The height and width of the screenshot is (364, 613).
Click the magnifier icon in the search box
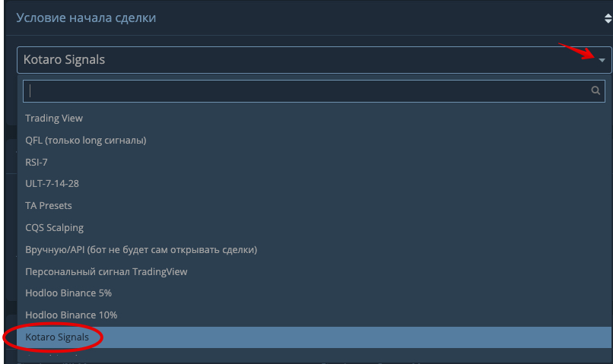596,90
